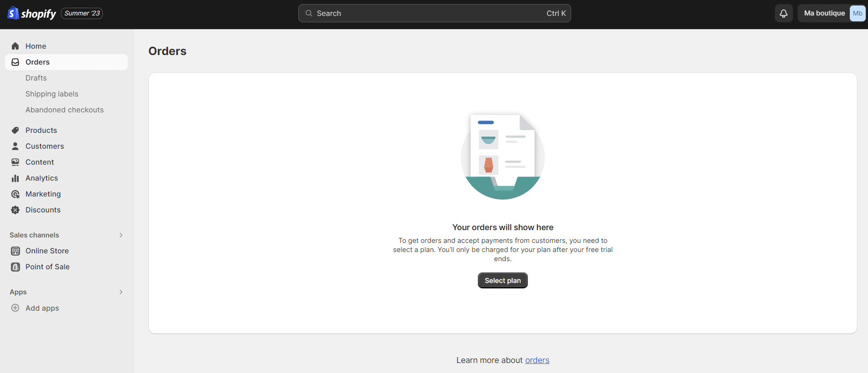The height and width of the screenshot is (373, 868).
Task: Open the Summer '23 badge
Action: pos(82,13)
